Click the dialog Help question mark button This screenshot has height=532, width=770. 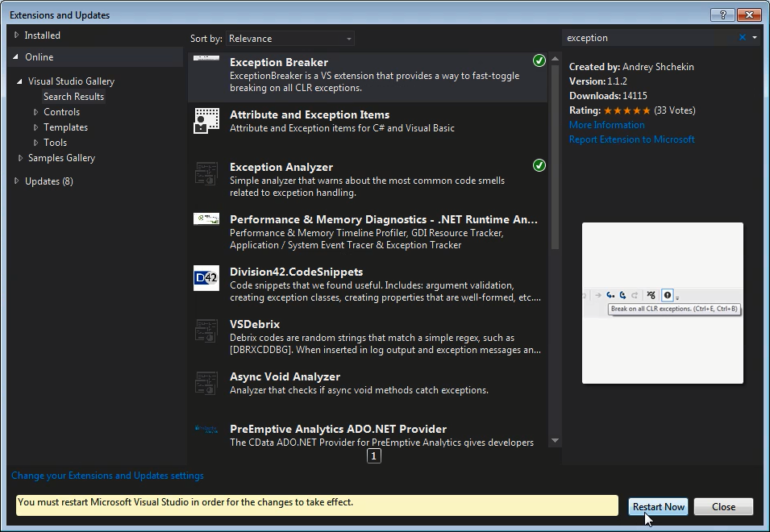coord(723,15)
